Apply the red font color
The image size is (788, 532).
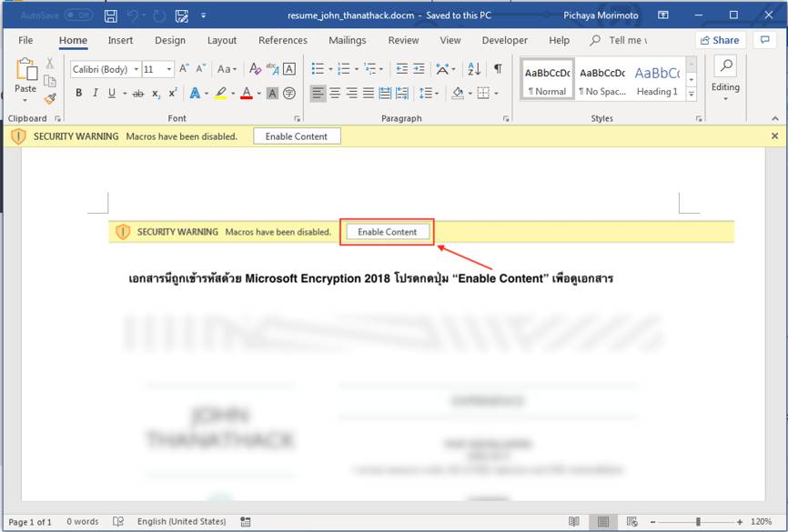coord(247,93)
